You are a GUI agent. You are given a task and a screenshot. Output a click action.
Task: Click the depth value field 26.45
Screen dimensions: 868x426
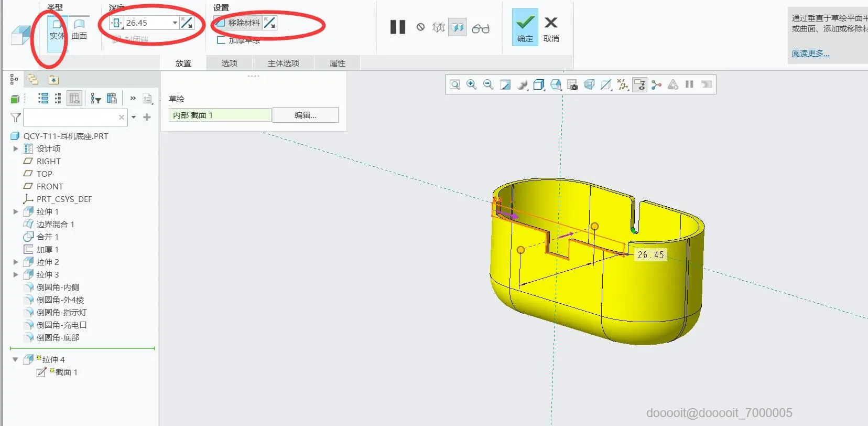tap(148, 23)
